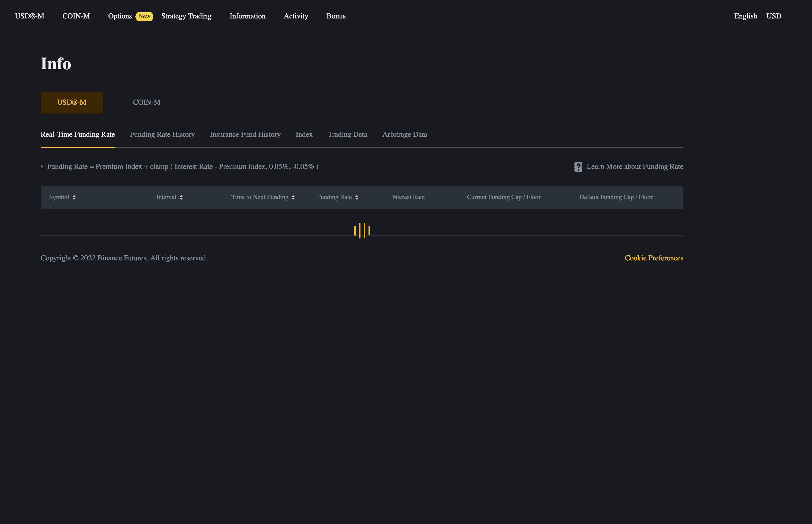Open the Trading Data tab
Screen dimensions: 812x524
coord(347,134)
